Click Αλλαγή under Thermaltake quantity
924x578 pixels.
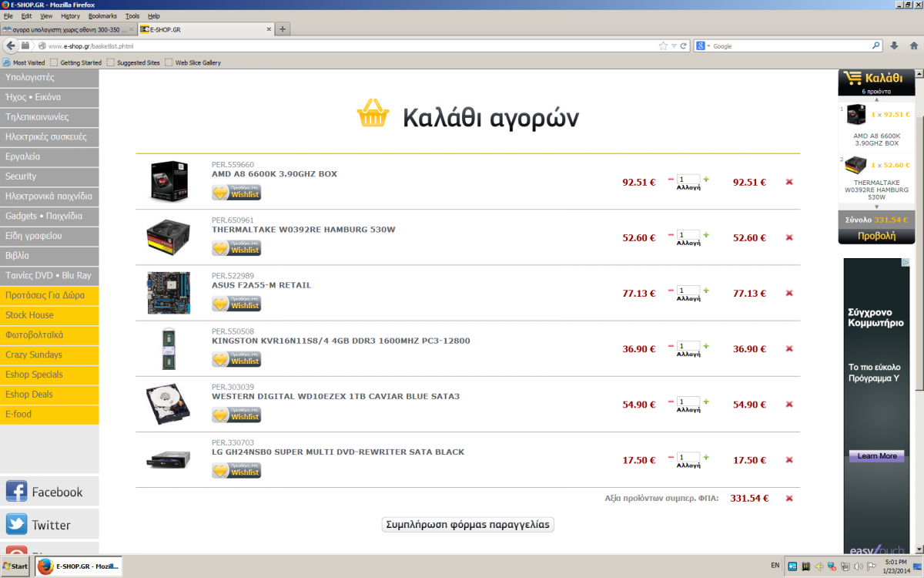(x=688, y=243)
